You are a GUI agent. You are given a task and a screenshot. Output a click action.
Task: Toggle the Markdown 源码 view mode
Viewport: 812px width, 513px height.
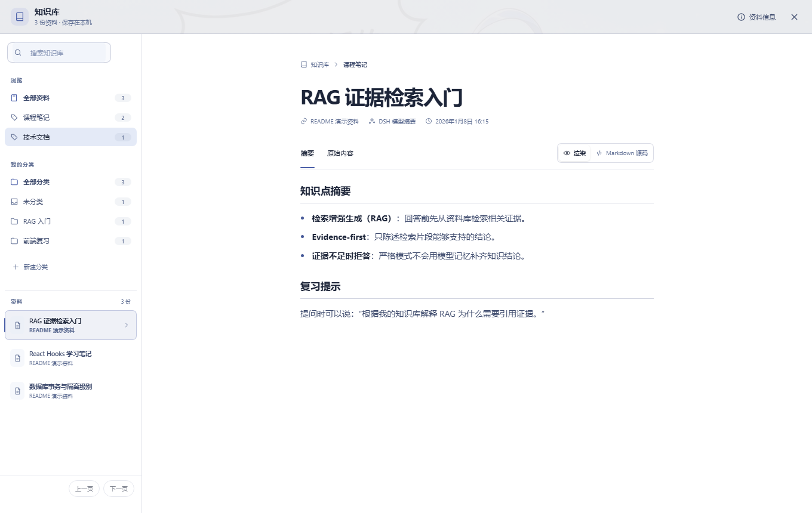pos(622,153)
